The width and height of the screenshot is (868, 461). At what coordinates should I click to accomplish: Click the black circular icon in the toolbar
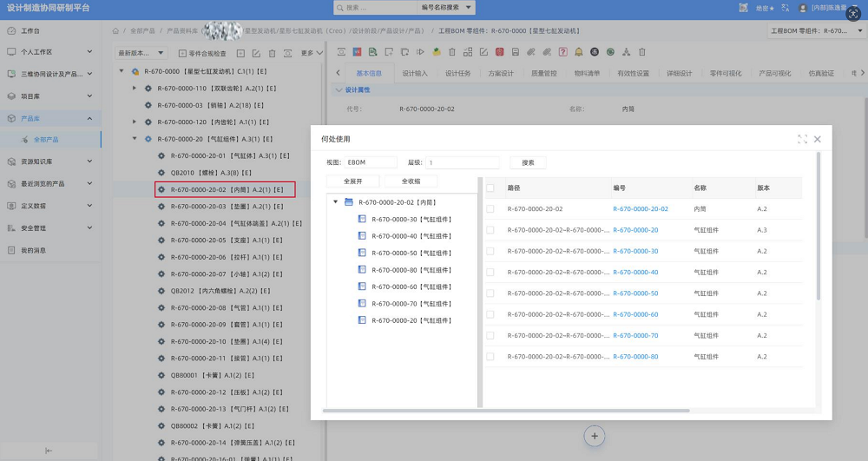(x=595, y=52)
